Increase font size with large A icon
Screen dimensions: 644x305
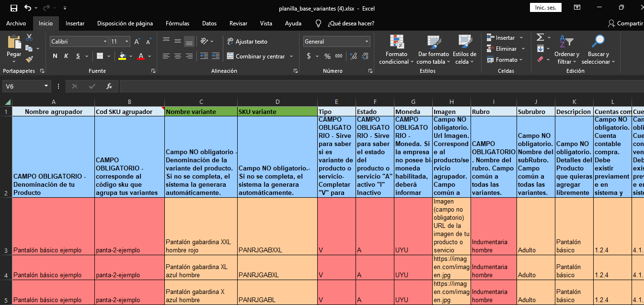pos(137,42)
